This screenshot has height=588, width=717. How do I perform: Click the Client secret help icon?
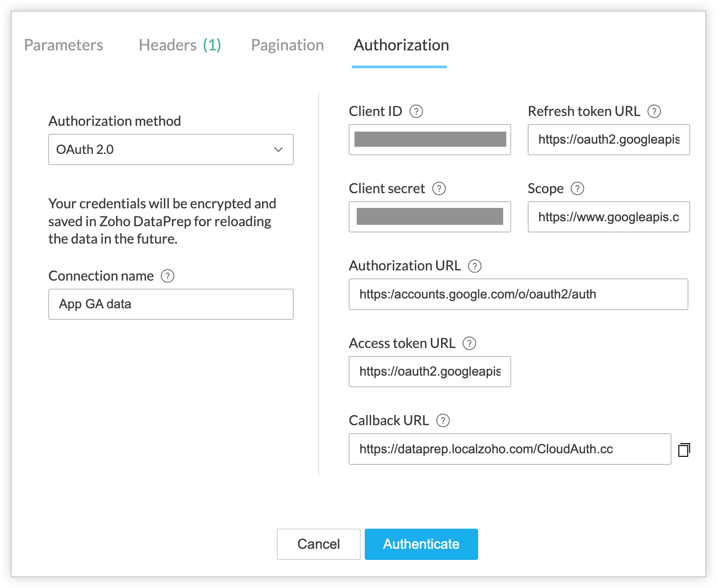[x=439, y=189]
